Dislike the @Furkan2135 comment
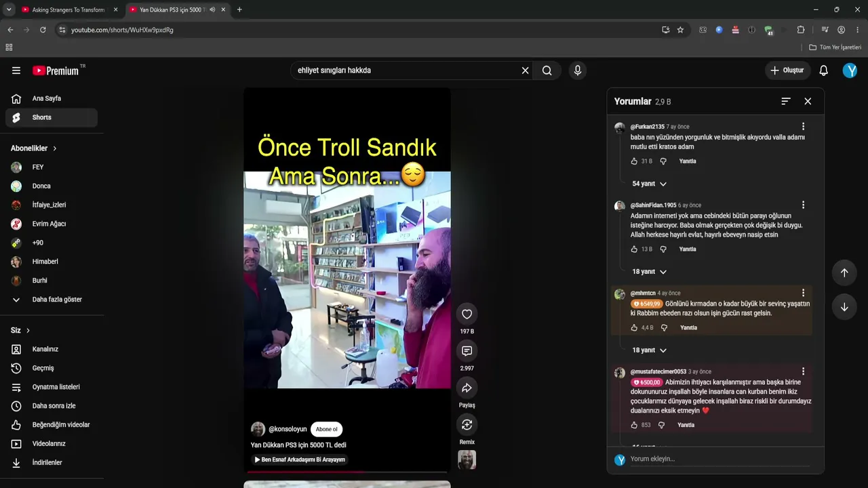The height and width of the screenshot is (488, 868). [663, 161]
